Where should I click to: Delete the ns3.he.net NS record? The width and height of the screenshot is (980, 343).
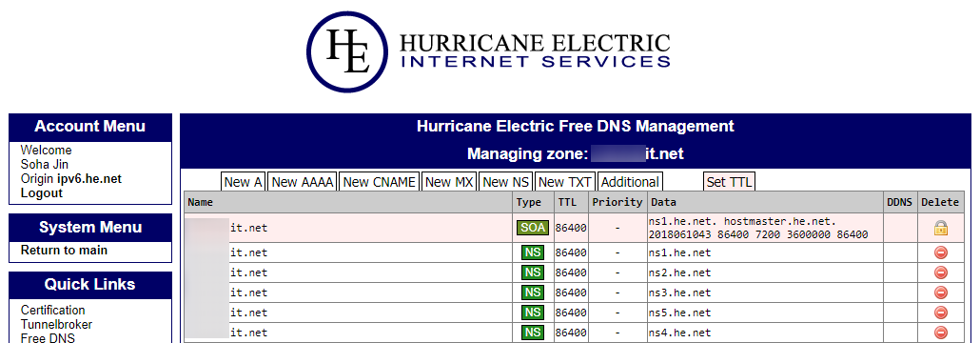point(941,293)
